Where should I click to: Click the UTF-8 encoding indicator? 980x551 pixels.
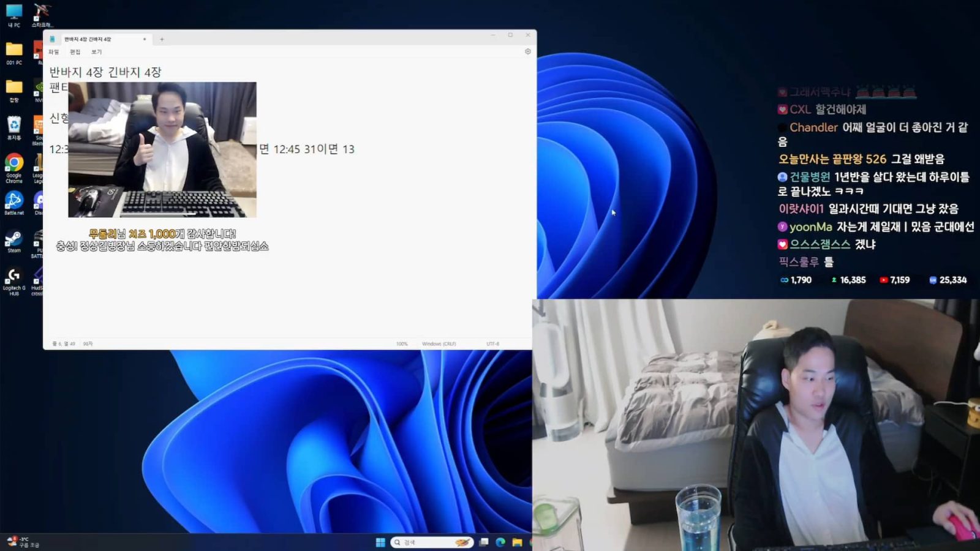(493, 344)
